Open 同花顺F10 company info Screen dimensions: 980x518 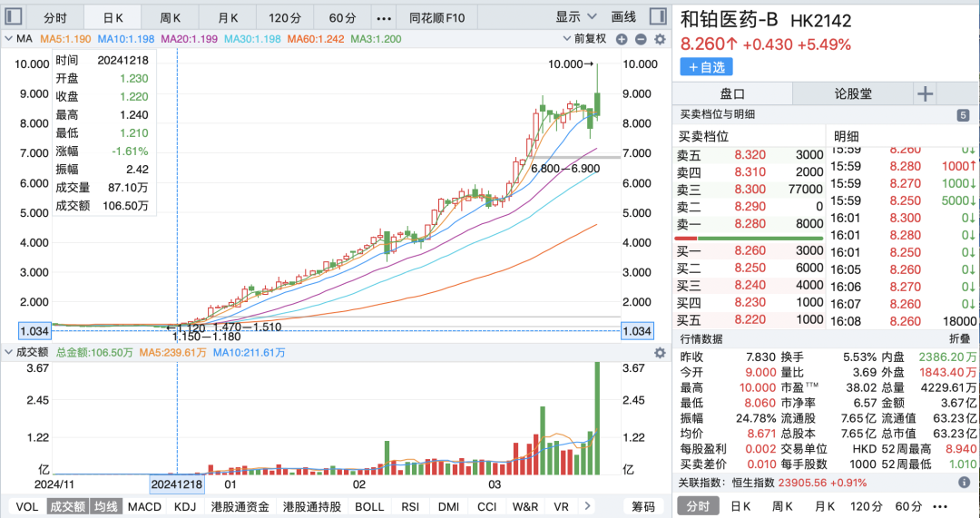436,17
